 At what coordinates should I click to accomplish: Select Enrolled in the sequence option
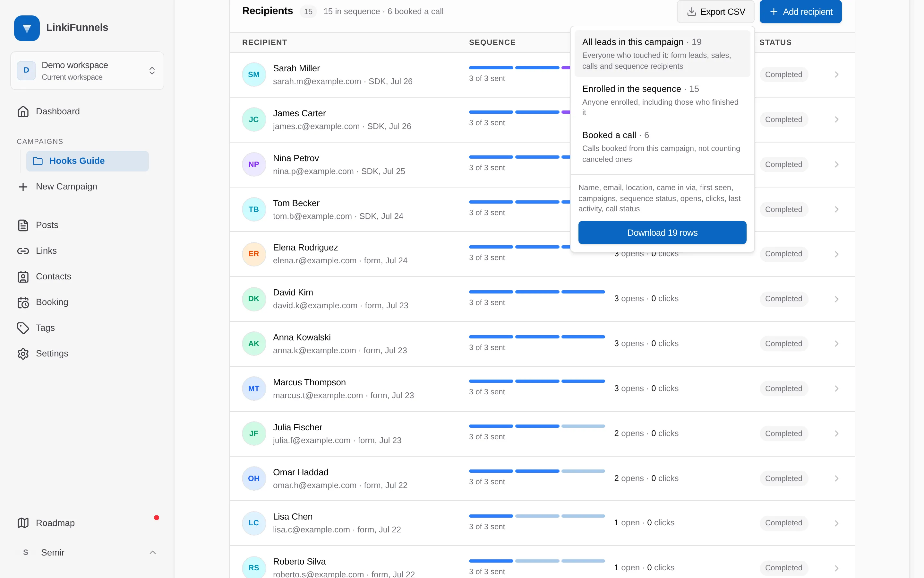(663, 100)
